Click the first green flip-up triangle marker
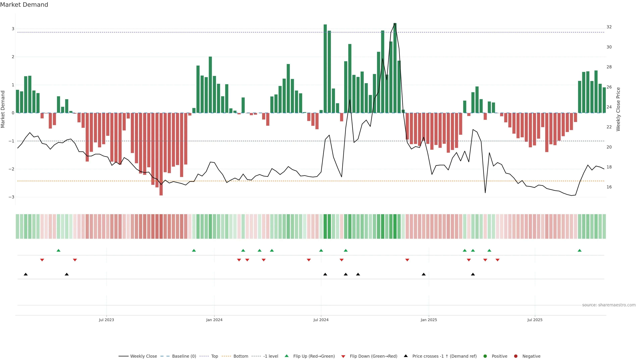Screen dimensions: 644x362 click(x=59, y=250)
